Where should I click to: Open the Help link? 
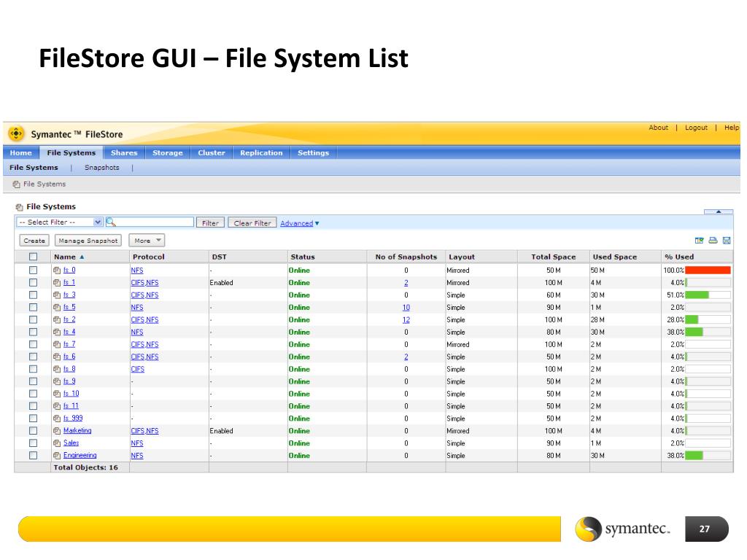click(731, 128)
